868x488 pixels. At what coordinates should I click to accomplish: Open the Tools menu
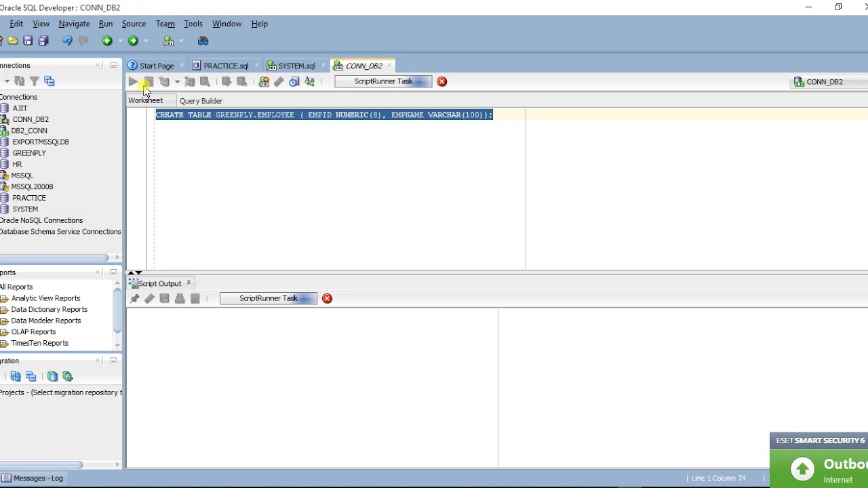[x=193, y=24]
